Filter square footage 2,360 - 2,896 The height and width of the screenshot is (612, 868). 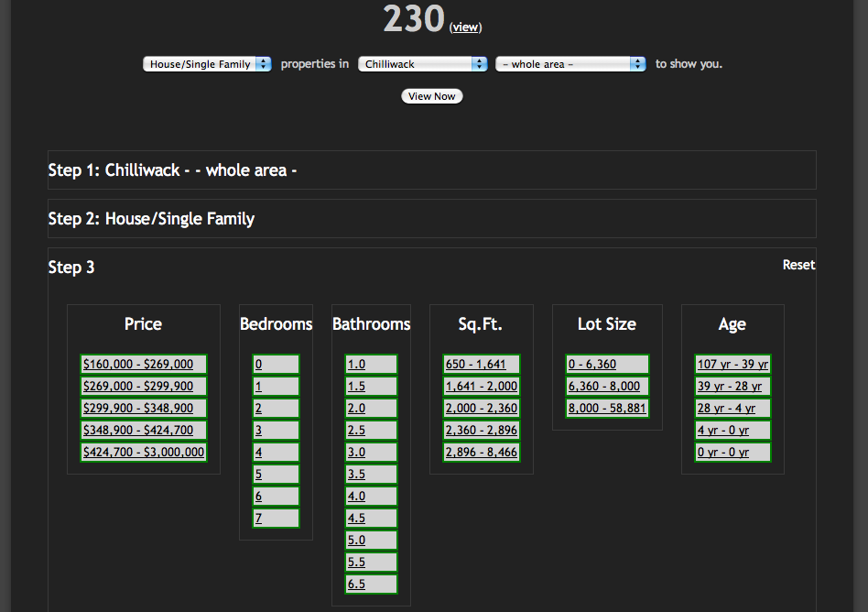482,431
